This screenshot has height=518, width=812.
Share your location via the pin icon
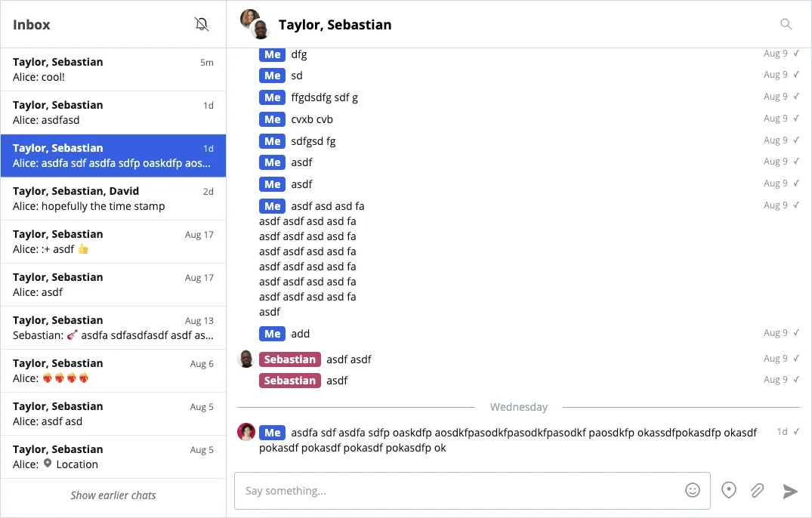click(728, 490)
